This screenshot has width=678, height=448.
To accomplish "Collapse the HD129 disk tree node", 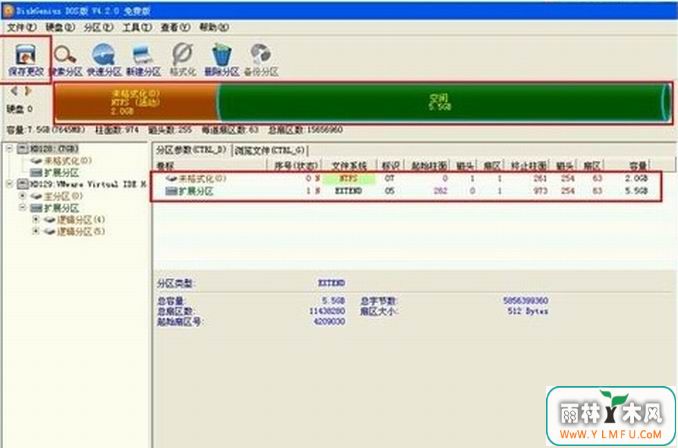I will click(10, 184).
